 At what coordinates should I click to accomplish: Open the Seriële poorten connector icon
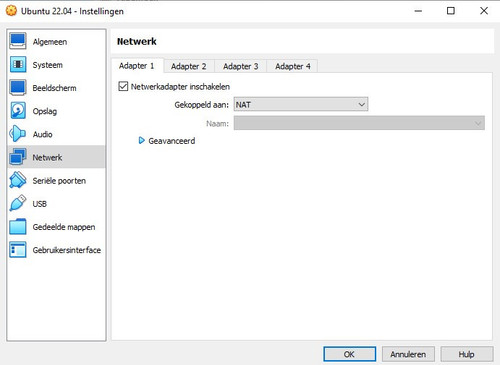18,180
